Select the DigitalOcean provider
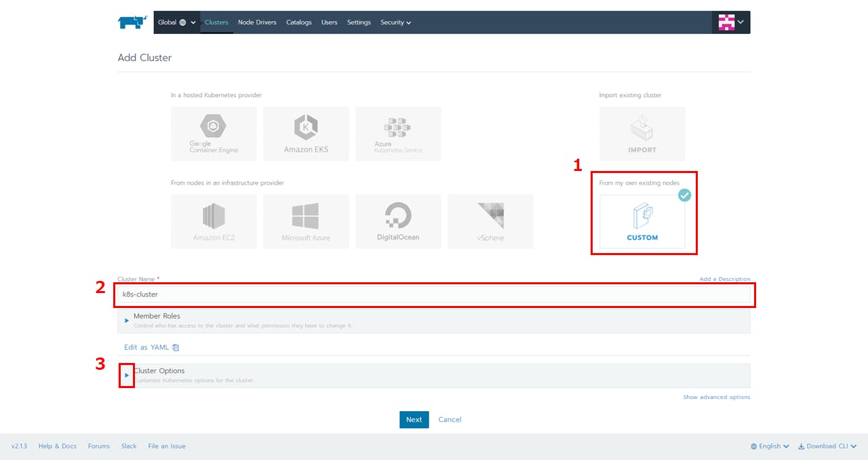 398,221
